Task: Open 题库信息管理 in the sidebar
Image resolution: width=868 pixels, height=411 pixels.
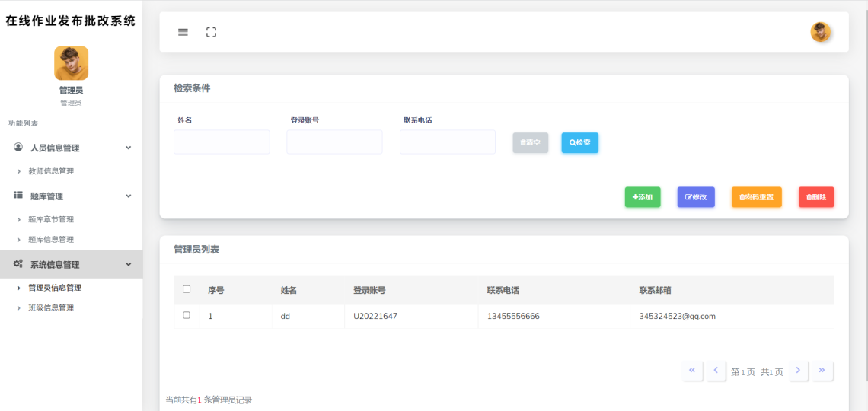Action: tap(51, 240)
